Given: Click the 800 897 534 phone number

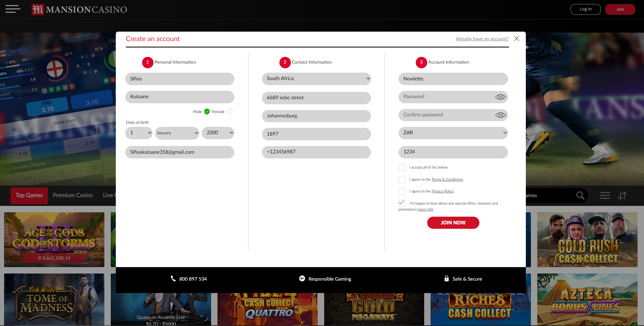Looking at the screenshot, I should (193, 279).
